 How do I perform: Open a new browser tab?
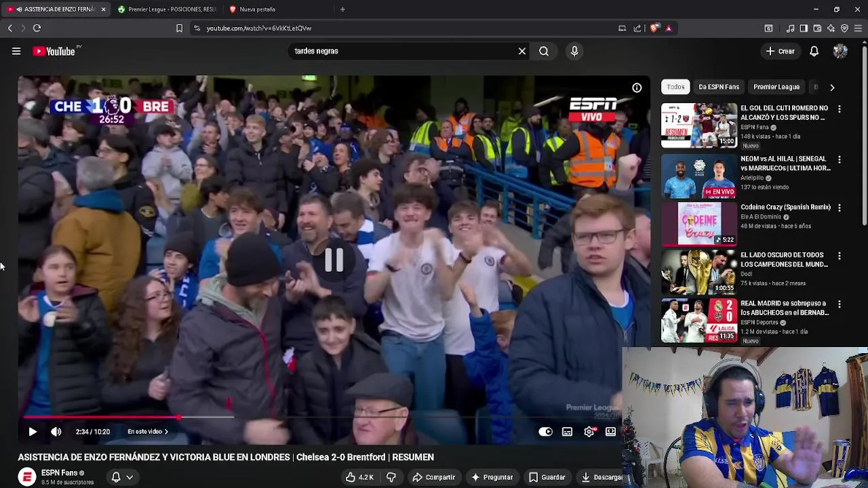(x=342, y=9)
